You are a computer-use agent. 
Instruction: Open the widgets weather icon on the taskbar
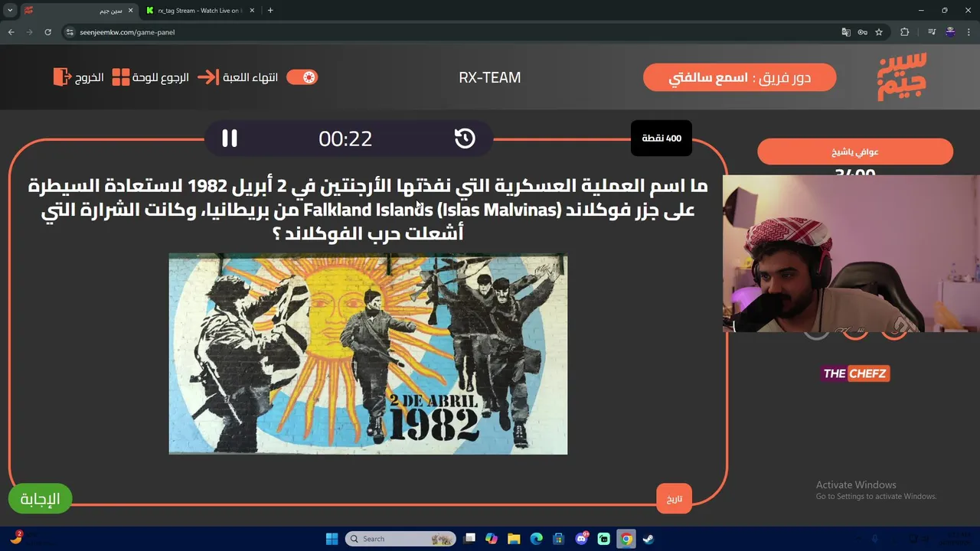[15, 538]
